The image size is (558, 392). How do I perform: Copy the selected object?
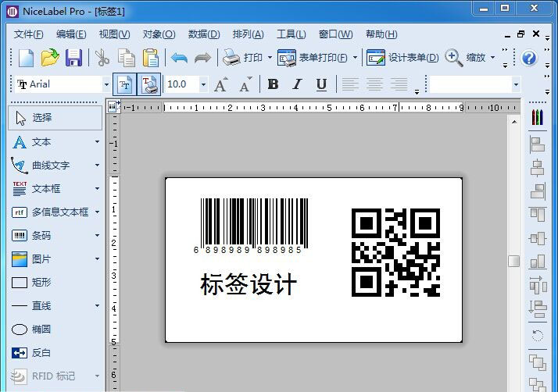pos(127,58)
